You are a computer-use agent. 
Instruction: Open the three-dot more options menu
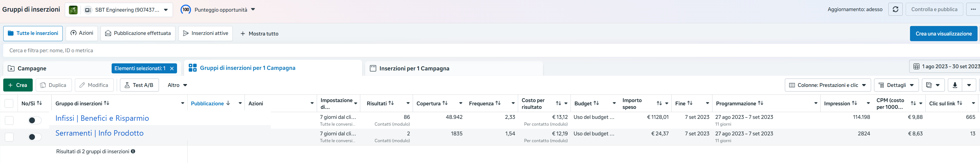point(973,9)
